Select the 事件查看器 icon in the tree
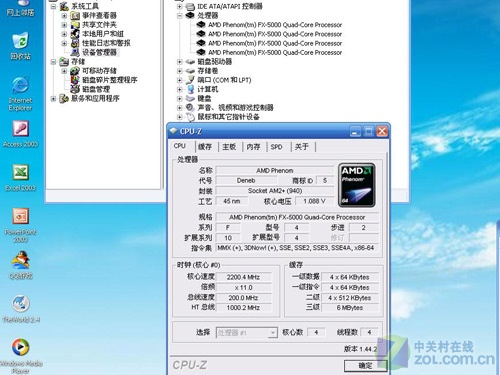The height and width of the screenshot is (375, 500). [x=75, y=15]
